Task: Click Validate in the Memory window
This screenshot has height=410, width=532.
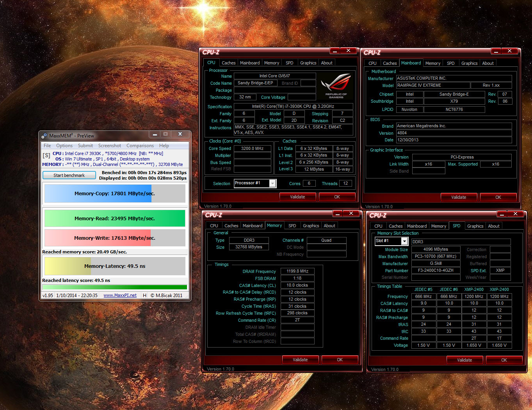Action: (300, 360)
